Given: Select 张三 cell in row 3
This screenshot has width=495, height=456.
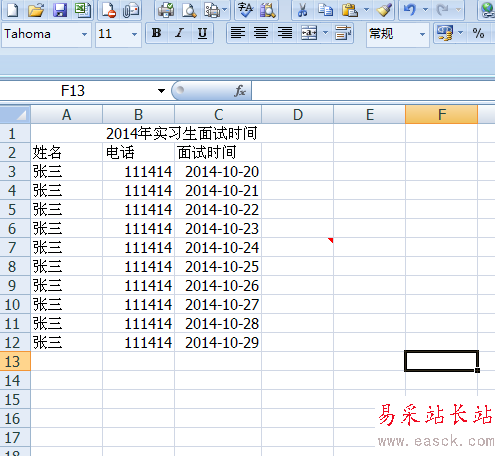Looking at the screenshot, I should coord(66,171).
